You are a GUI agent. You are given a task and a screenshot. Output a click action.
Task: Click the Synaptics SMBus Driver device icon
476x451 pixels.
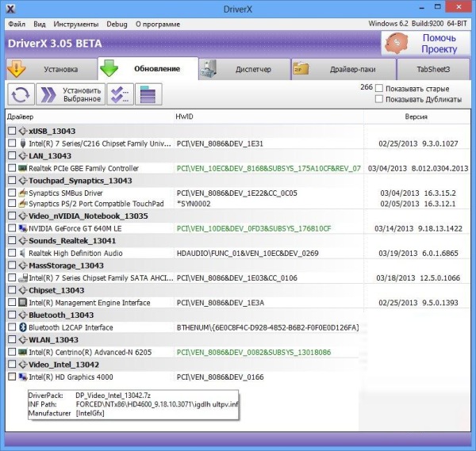(22, 193)
